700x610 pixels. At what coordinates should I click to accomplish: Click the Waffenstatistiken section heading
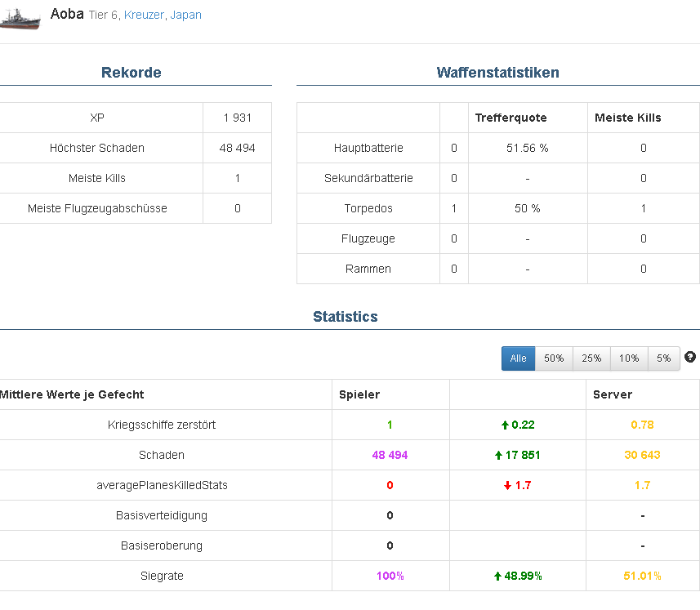click(498, 73)
